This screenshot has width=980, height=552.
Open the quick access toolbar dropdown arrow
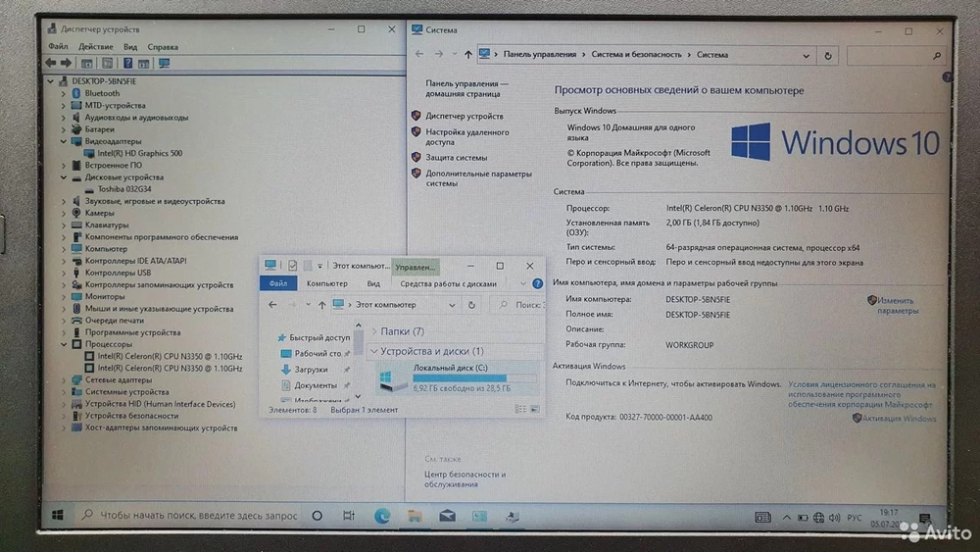pyautogui.click(x=319, y=267)
